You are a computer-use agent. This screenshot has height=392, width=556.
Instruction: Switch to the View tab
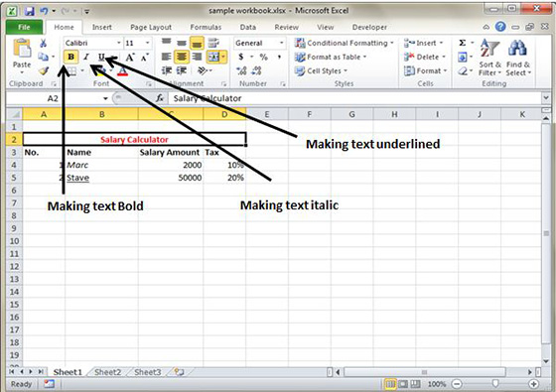click(326, 27)
